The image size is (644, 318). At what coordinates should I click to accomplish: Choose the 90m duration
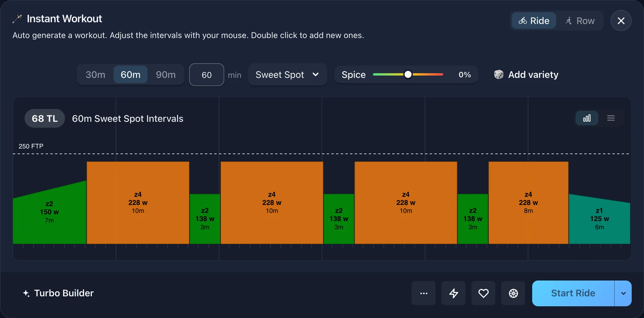pos(166,74)
